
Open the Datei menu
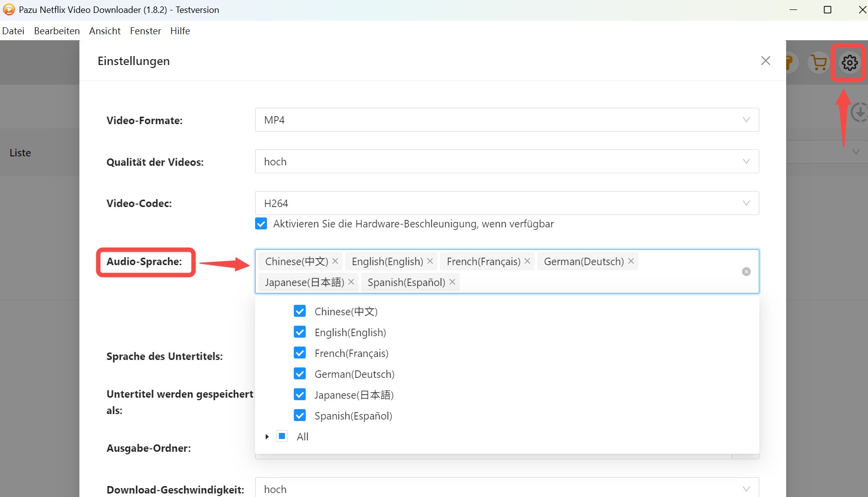pos(13,31)
